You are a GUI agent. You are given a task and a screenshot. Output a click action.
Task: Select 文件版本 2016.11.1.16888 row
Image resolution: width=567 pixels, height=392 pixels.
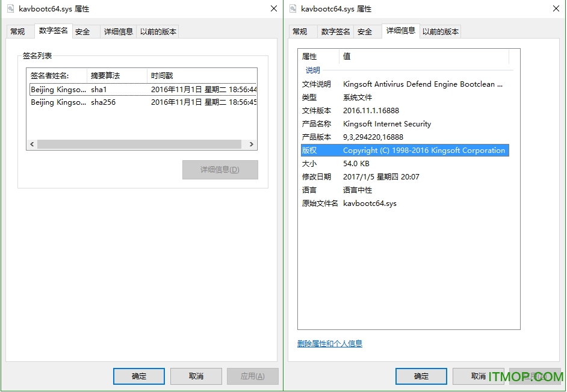(405, 111)
